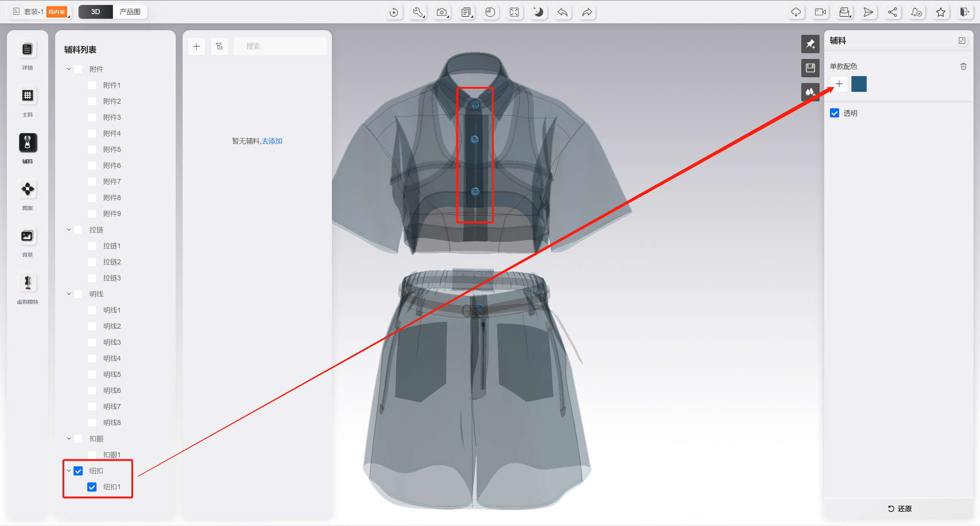
Task: Select the blue color swatch
Action: (x=859, y=84)
